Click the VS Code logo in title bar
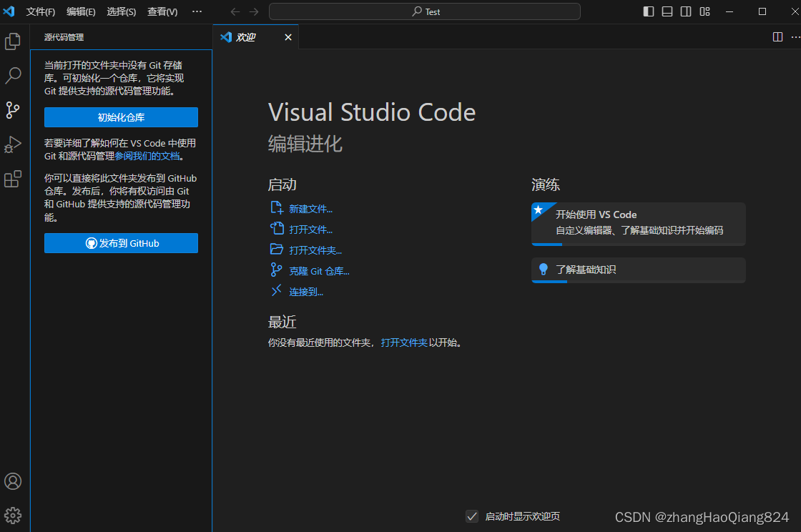This screenshot has width=801, height=532. point(9,11)
